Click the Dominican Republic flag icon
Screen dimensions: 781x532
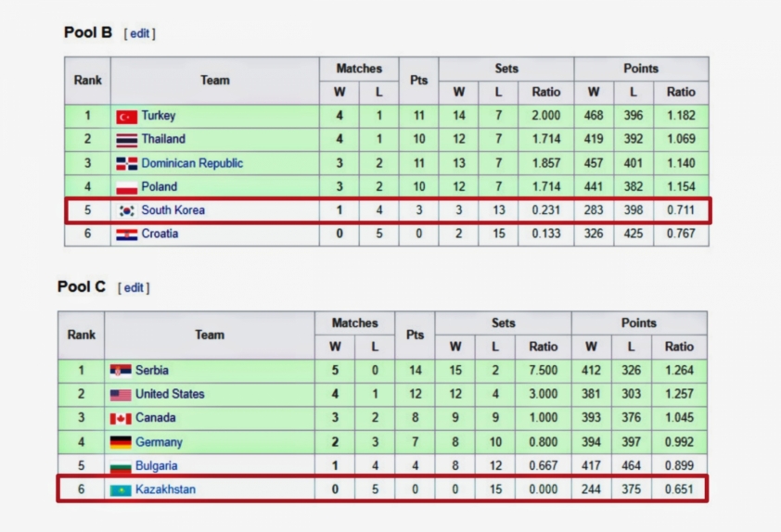pyautogui.click(x=126, y=164)
